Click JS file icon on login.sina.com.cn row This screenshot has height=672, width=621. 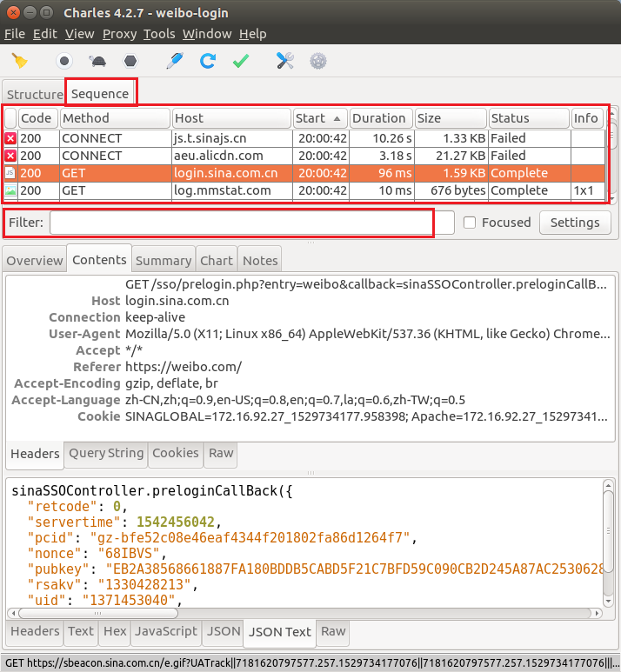(10, 173)
